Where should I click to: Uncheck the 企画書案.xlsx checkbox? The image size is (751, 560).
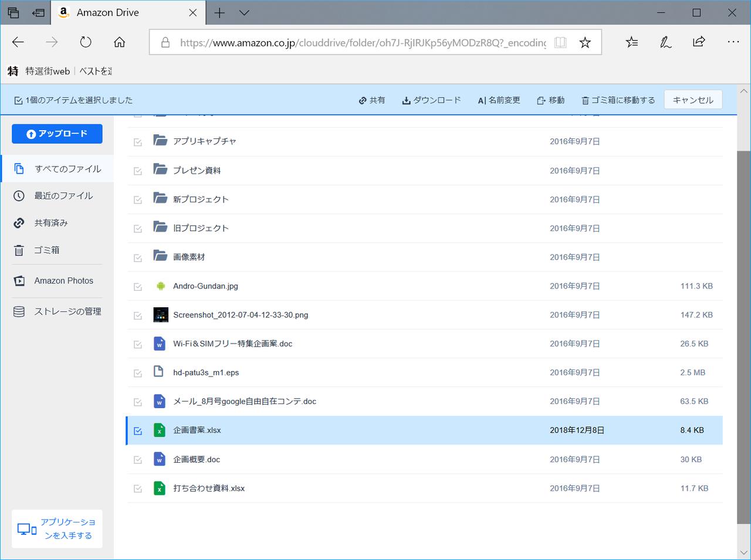[138, 431]
